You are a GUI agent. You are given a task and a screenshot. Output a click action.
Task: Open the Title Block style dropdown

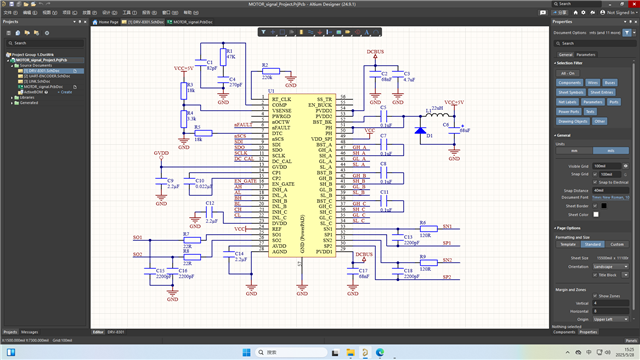coord(625,275)
